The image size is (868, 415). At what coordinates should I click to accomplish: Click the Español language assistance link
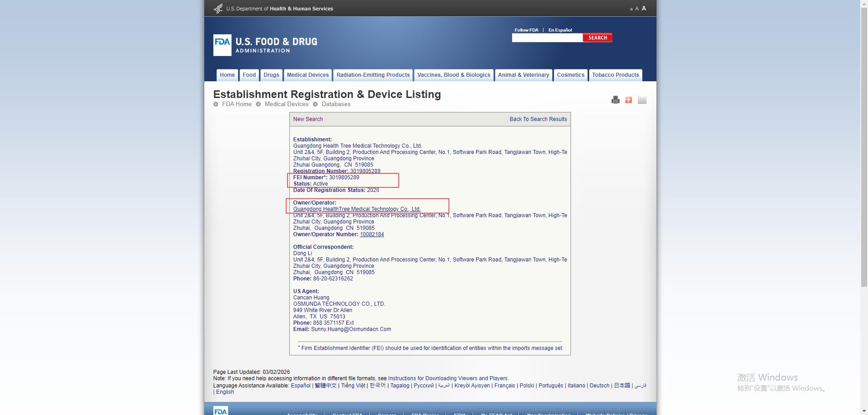point(301,386)
